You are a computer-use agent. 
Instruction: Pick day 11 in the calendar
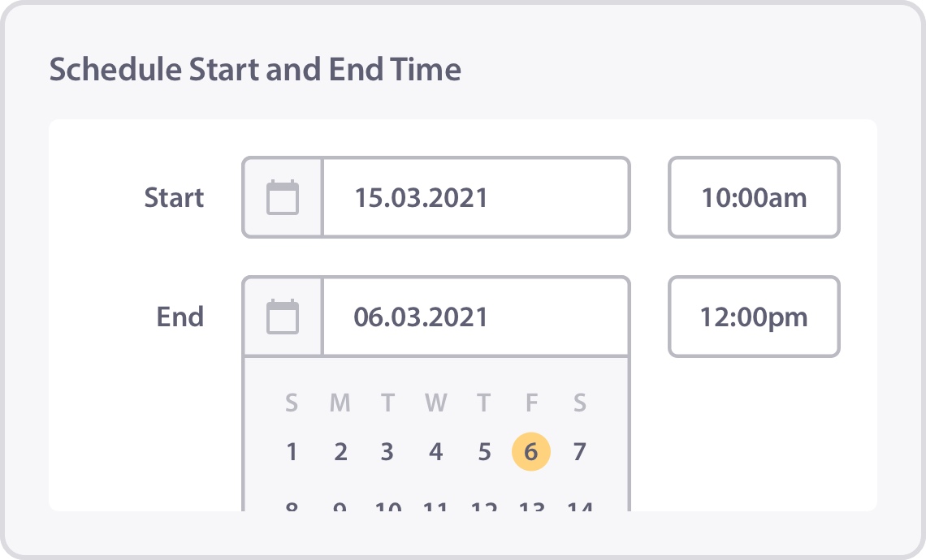coord(436,506)
